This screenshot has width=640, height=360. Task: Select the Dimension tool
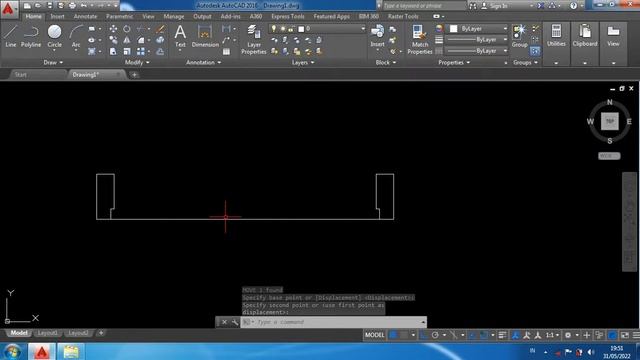click(205, 36)
